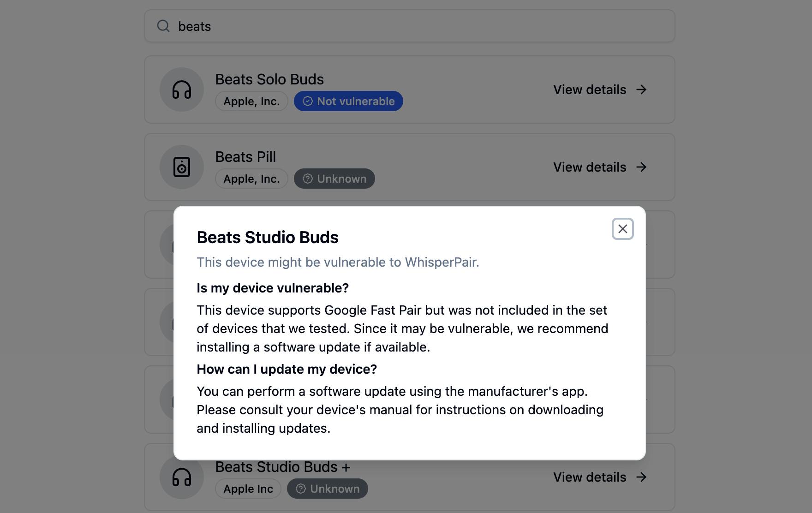The image size is (812, 513).
Task: Click the Apple, Inc. tag under Beats Pill
Action: (251, 179)
